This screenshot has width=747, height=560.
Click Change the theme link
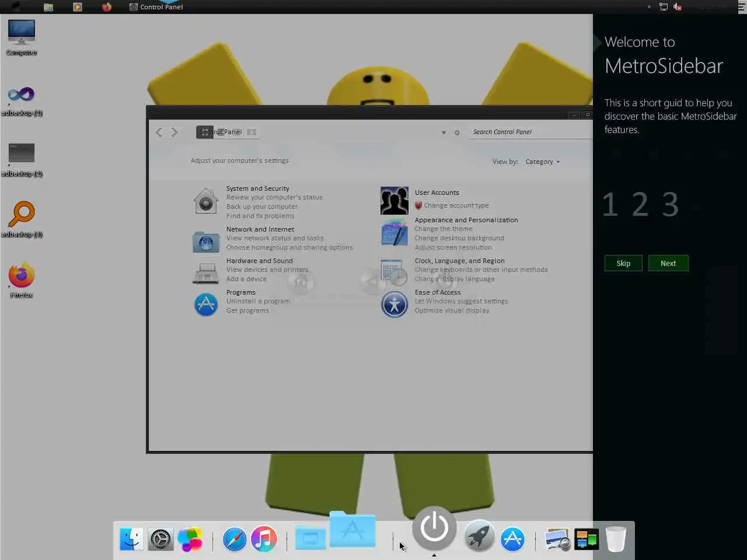[x=444, y=229]
